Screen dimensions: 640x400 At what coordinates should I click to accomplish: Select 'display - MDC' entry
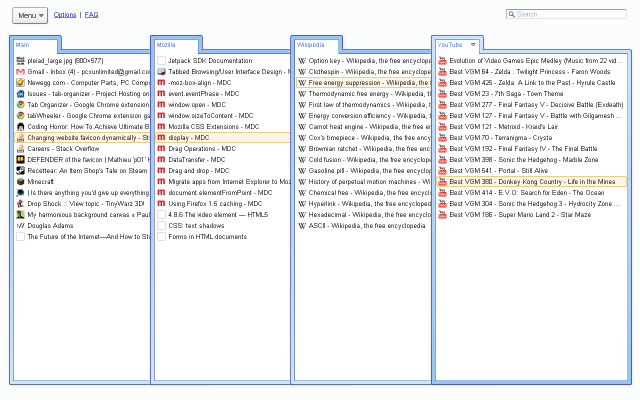[223, 138]
